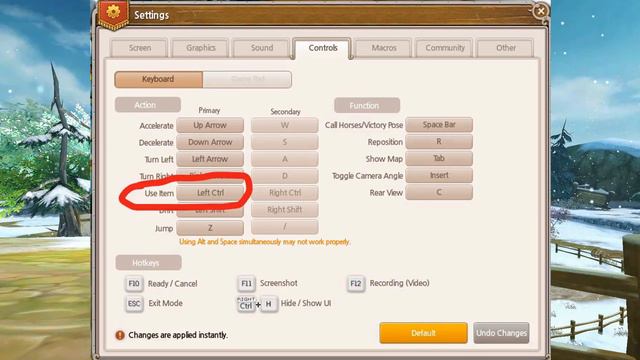Edit Turn Left primary key Left Arrow
The height and width of the screenshot is (360, 640).
tap(210, 159)
